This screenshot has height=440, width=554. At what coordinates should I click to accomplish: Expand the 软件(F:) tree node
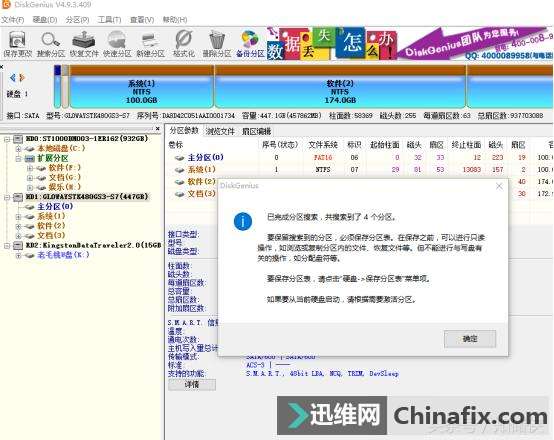click(30, 168)
